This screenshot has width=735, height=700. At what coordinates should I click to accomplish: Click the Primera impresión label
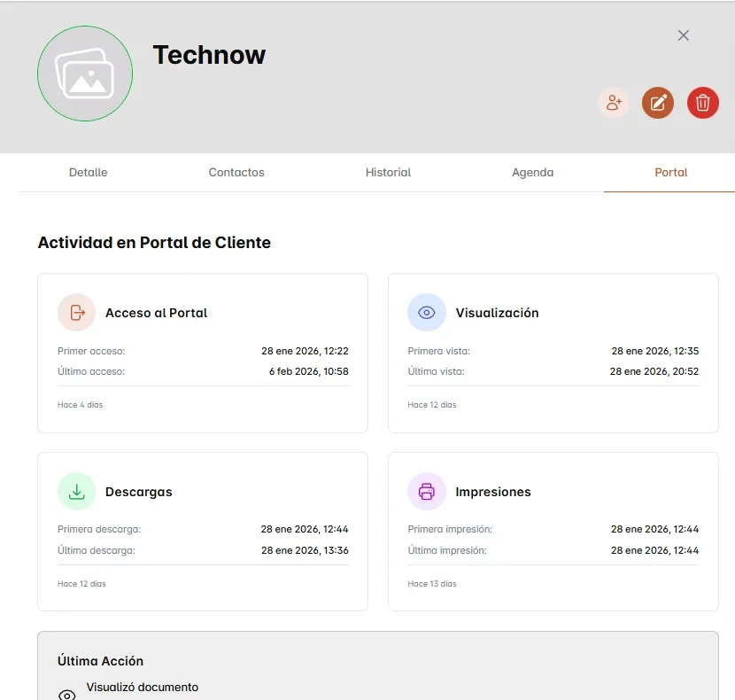450,529
